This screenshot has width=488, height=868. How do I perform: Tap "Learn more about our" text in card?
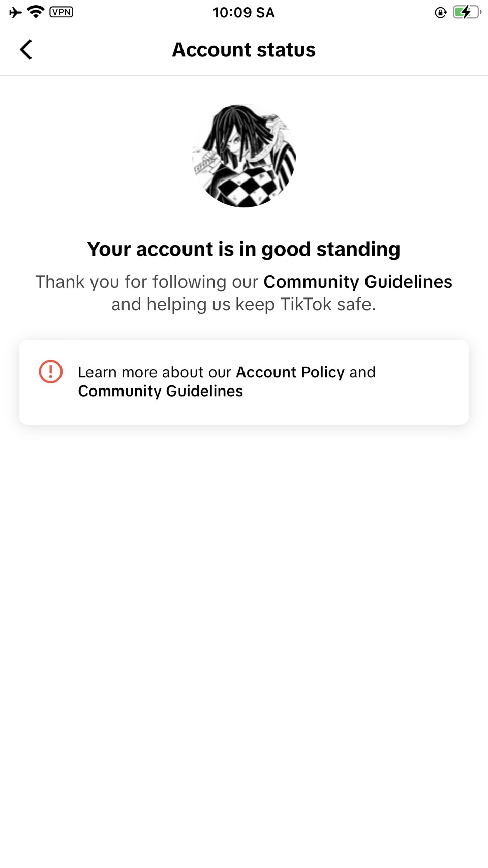click(x=154, y=372)
